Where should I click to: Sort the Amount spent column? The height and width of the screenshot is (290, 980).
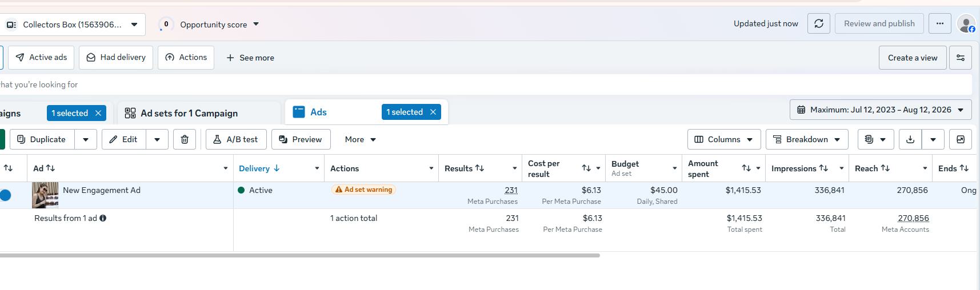point(746,168)
